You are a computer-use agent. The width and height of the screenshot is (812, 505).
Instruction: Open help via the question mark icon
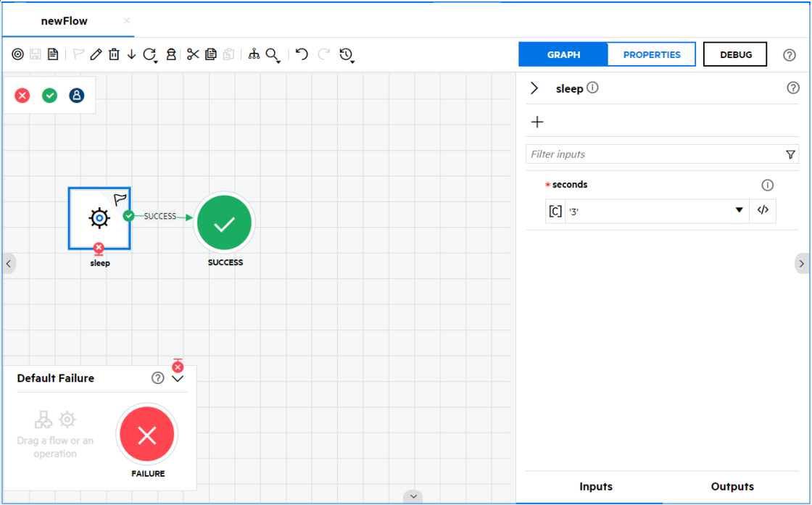tap(789, 54)
